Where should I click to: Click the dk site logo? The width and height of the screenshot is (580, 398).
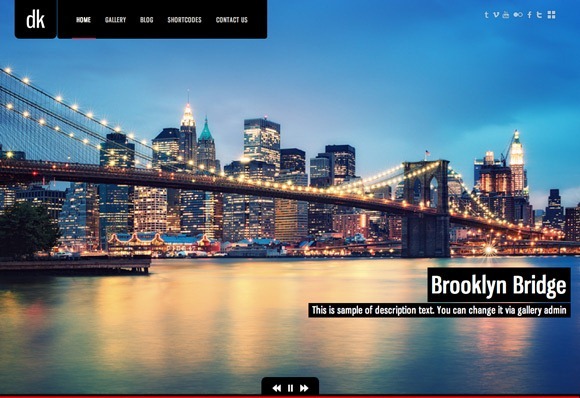(36, 19)
